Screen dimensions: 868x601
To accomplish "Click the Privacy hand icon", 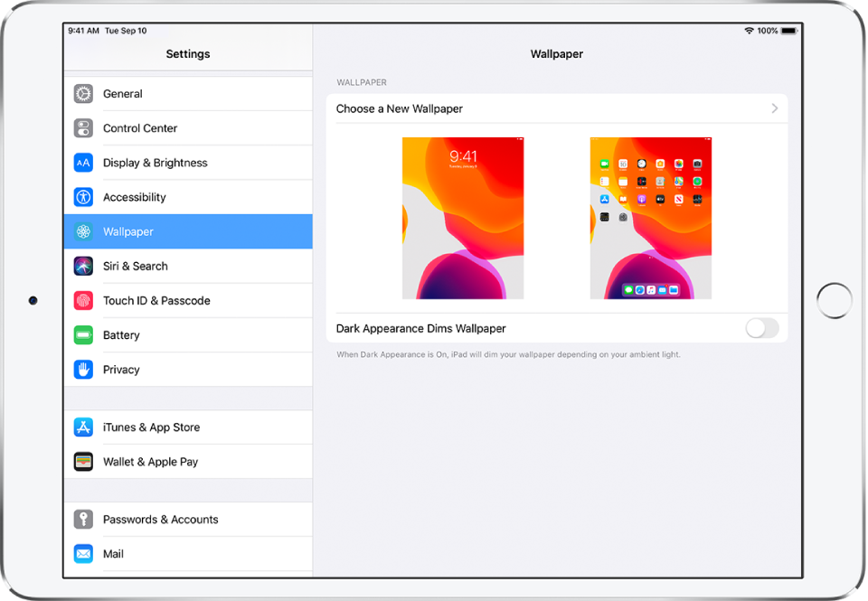I will 83,369.
